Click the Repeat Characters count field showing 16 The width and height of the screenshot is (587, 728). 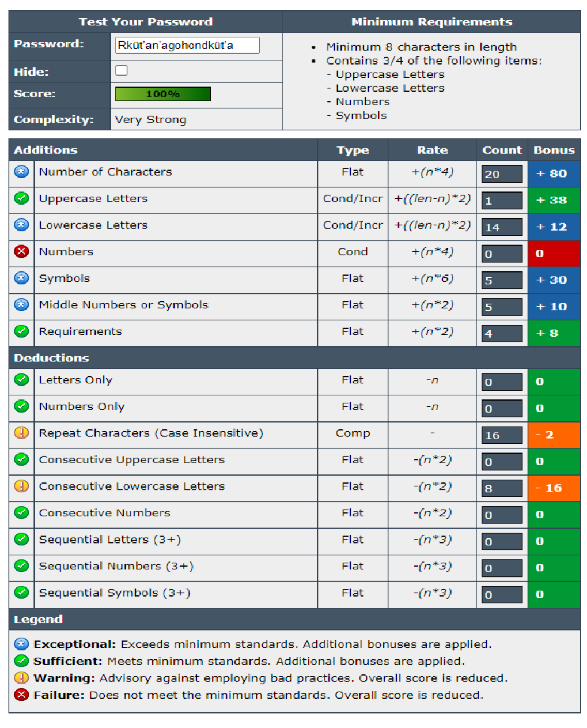[x=502, y=435]
